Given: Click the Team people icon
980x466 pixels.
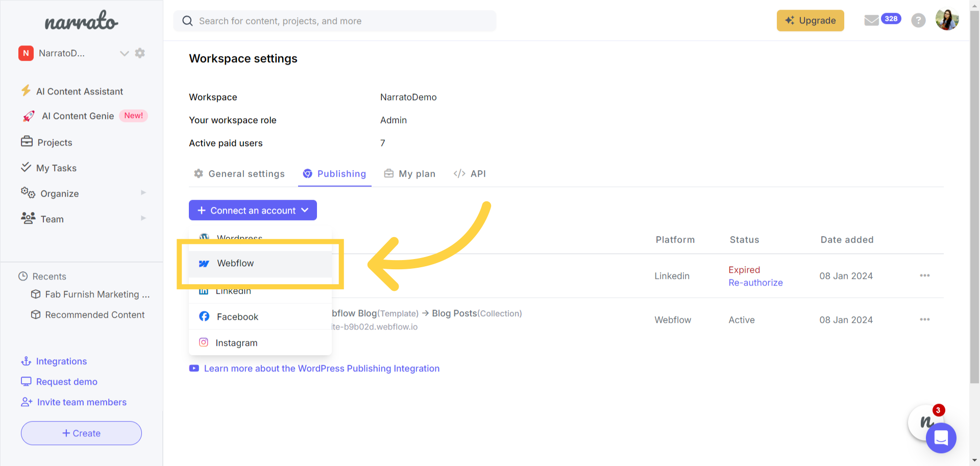Looking at the screenshot, I should [x=28, y=218].
